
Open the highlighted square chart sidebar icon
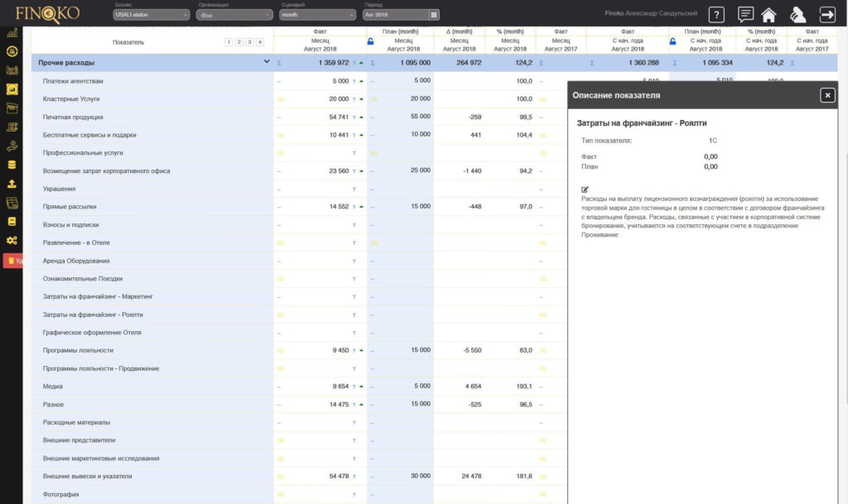pos(12,89)
